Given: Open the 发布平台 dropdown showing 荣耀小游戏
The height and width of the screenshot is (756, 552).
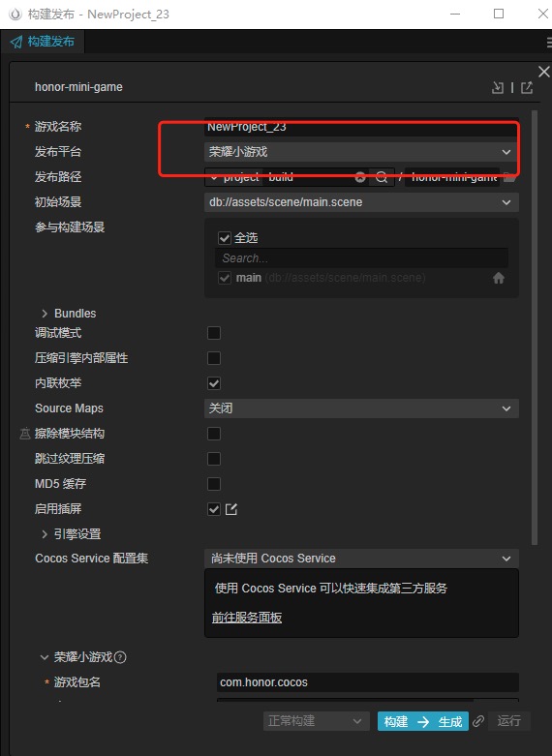Looking at the screenshot, I should (x=361, y=152).
